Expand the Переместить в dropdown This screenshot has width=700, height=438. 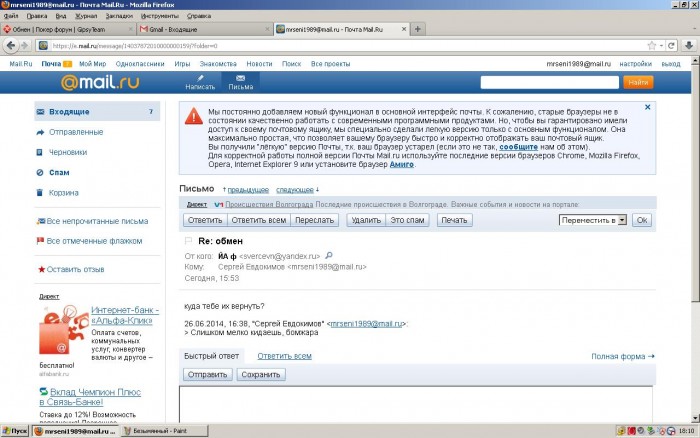tap(622, 220)
